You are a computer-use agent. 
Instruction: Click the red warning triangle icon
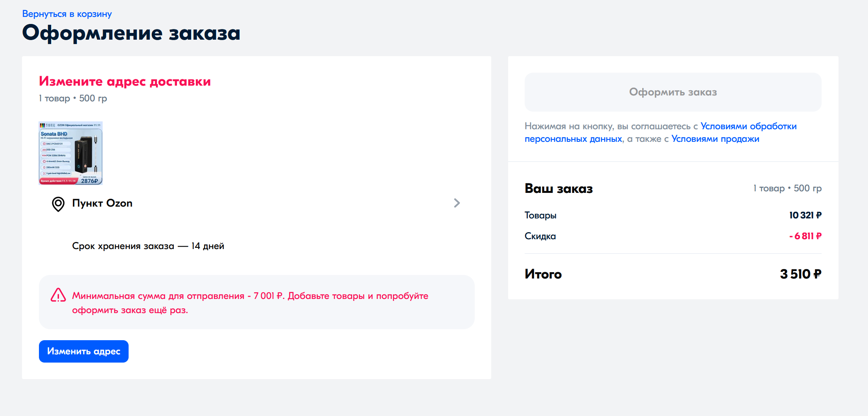pos(58,295)
